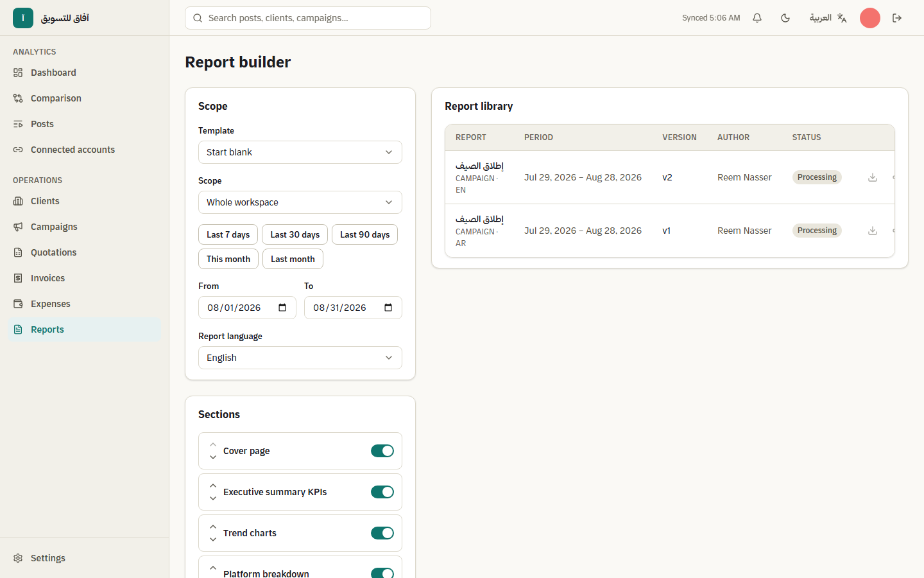Click the logout icon
Image resolution: width=924 pixels, height=578 pixels.
click(897, 18)
